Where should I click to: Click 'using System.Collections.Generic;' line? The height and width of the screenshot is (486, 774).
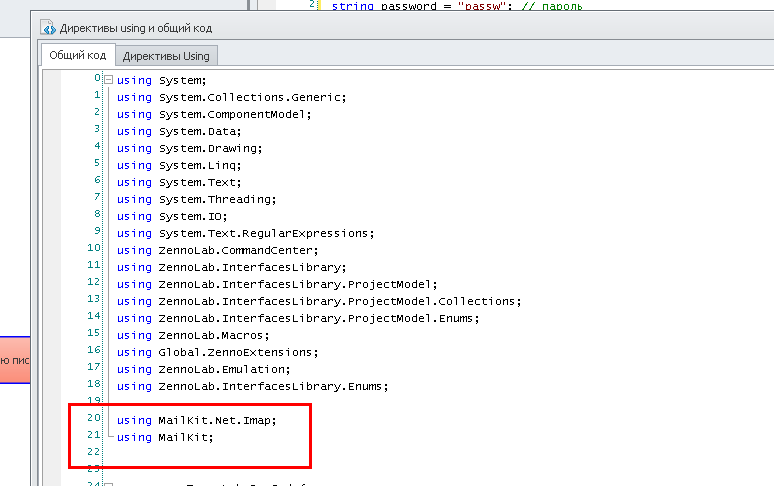pos(232,97)
